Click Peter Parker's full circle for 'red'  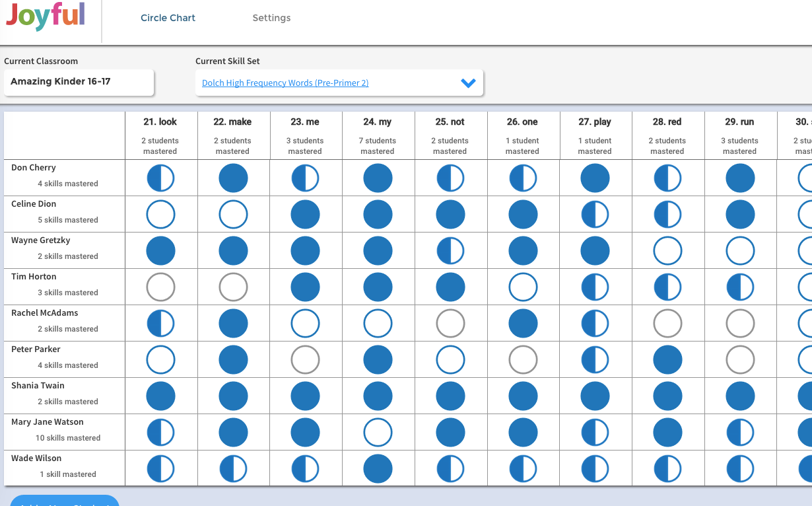[667, 360]
